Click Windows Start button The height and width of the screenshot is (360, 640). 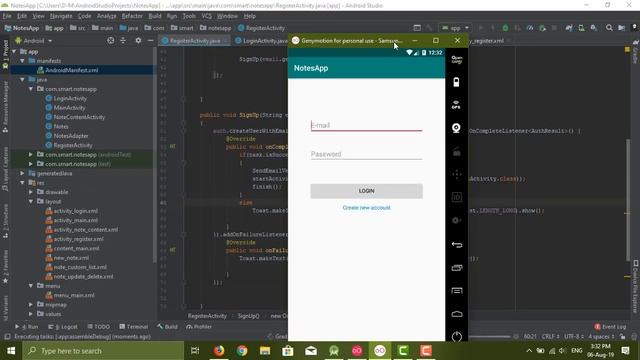tap(11, 351)
